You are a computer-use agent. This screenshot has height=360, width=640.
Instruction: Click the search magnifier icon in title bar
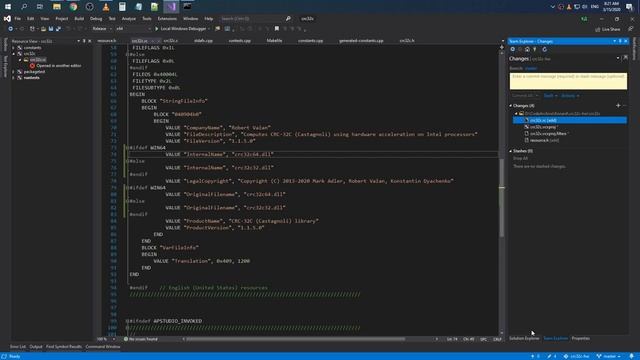pyautogui.click(x=288, y=19)
